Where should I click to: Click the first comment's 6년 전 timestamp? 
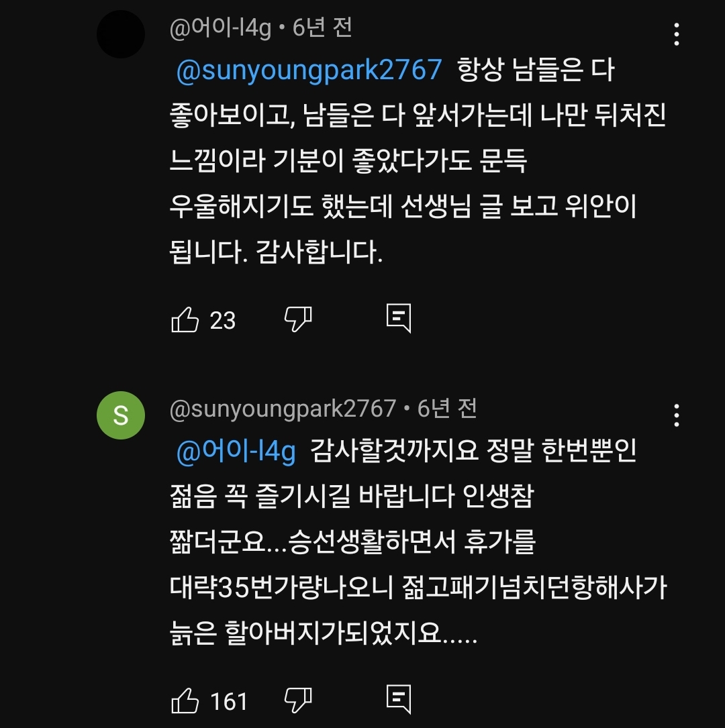(x=322, y=28)
